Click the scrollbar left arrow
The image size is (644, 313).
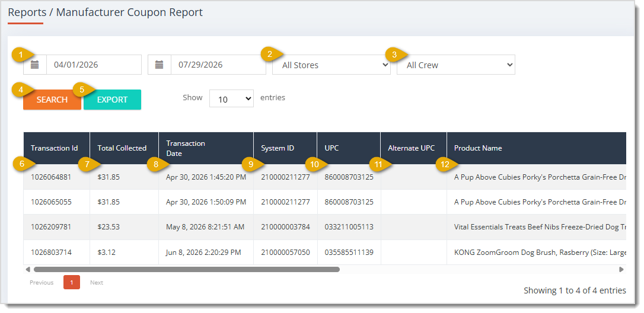[28, 270]
